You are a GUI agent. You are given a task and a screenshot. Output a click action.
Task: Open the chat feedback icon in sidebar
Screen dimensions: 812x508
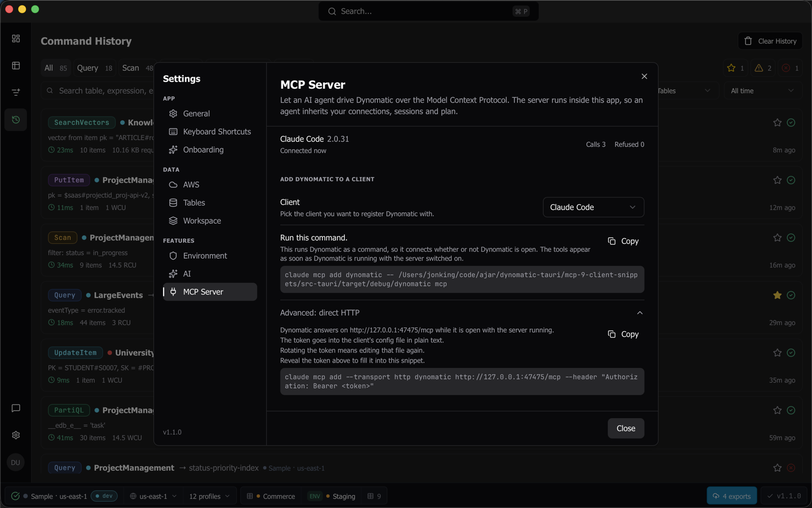pyautogui.click(x=16, y=408)
